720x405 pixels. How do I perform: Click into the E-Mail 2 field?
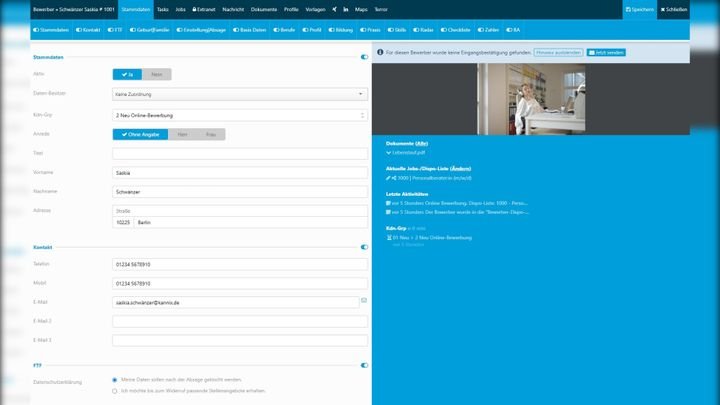tap(240, 321)
